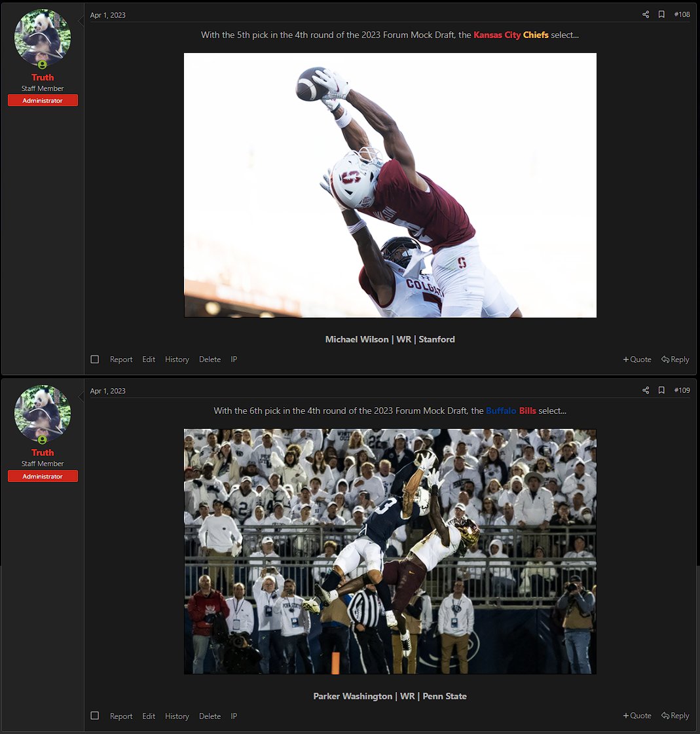Screen dimensions: 700x734
Task: Bookmark post #108
Action: point(661,14)
